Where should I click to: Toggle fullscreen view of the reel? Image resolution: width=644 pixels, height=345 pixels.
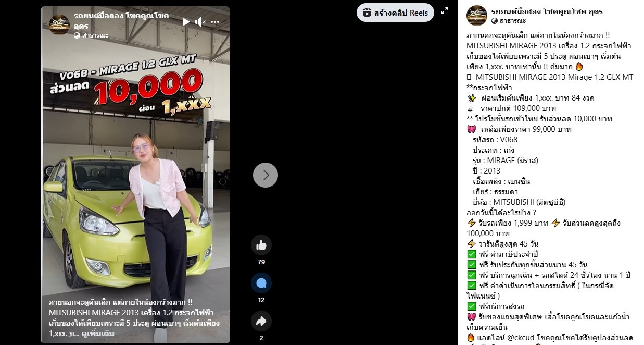[x=445, y=11]
